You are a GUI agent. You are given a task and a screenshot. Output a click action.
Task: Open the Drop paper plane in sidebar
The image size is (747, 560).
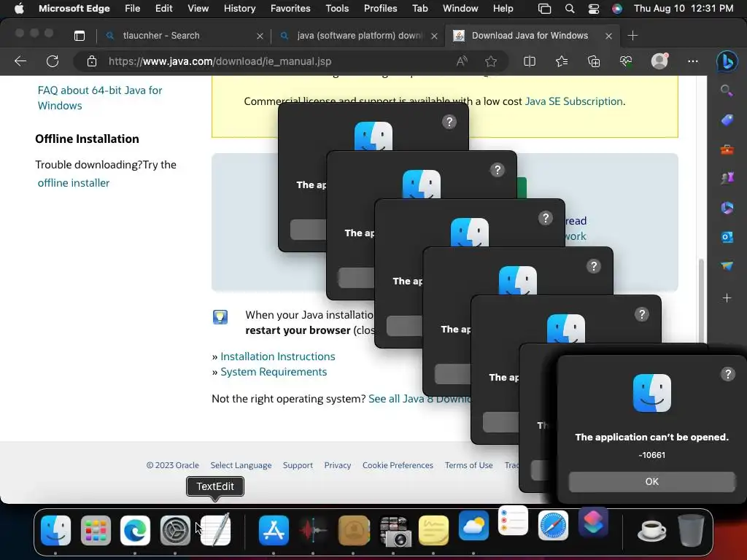click(x=727, y=265)
